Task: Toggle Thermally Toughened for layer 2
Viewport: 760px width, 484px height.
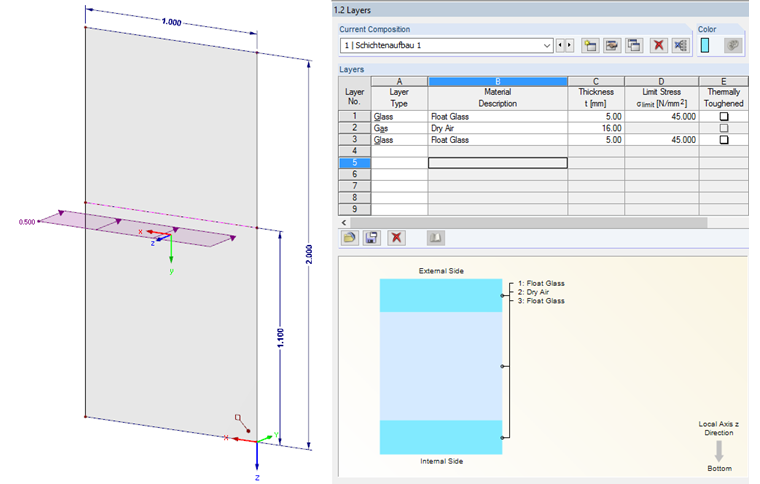Action: (x=724, y=128)
